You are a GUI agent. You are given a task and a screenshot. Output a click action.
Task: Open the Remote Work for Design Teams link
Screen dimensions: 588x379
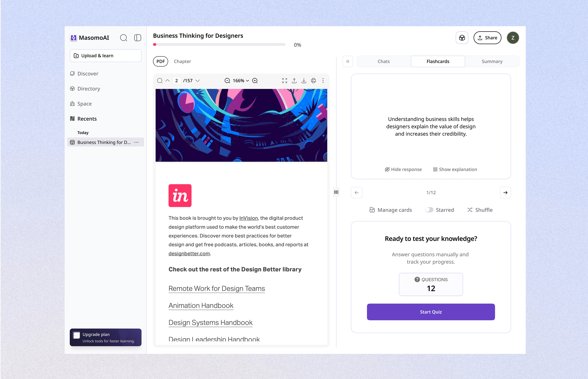pyautogui.click(x=216, y=288)
